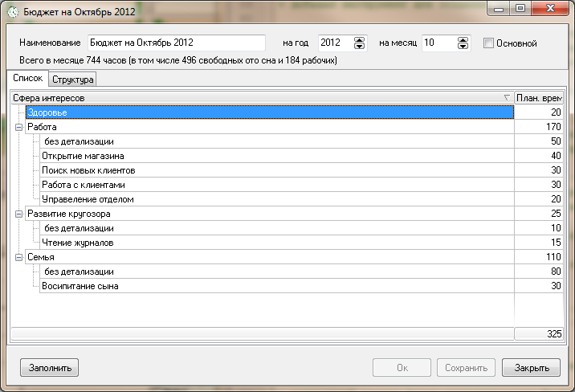Select the Поиск новых клиентов row
This screenshot has width=575, height=392.
[x=88, y=170]
